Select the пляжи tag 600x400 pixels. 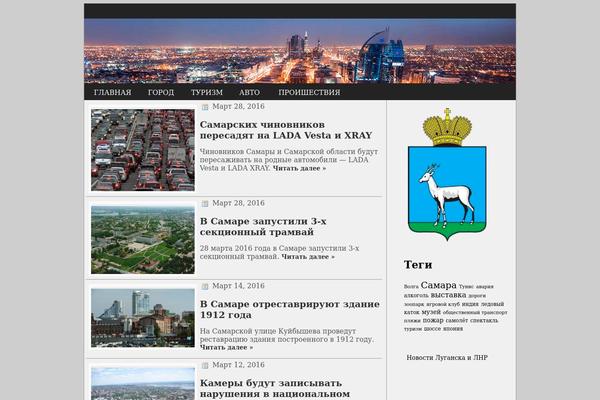pyautogui.click(x=412, y=321)
